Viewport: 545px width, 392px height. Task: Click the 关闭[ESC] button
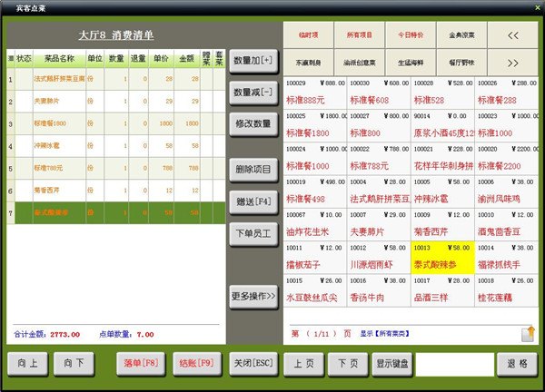(x=253, y=364)
